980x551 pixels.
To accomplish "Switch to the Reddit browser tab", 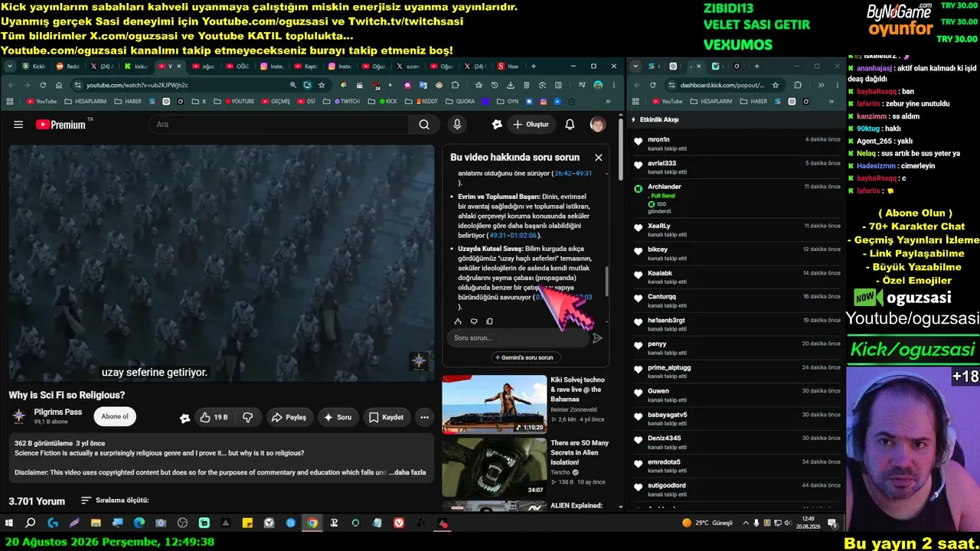I will pos(68,67).
